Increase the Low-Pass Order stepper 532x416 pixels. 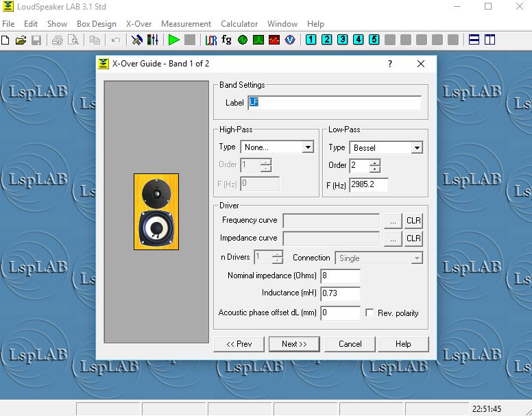(x=374, y=162)
